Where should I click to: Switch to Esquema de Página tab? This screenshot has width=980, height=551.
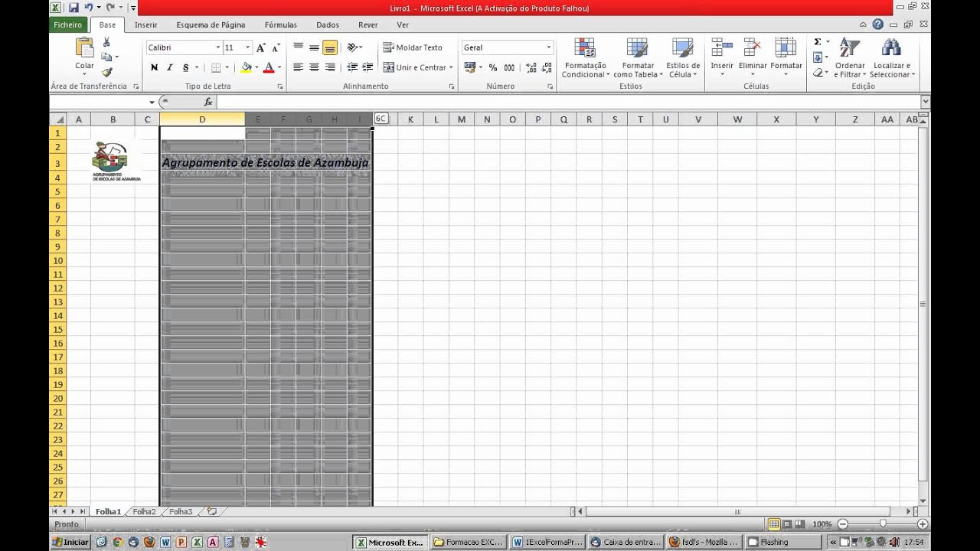tap(211, 24)
